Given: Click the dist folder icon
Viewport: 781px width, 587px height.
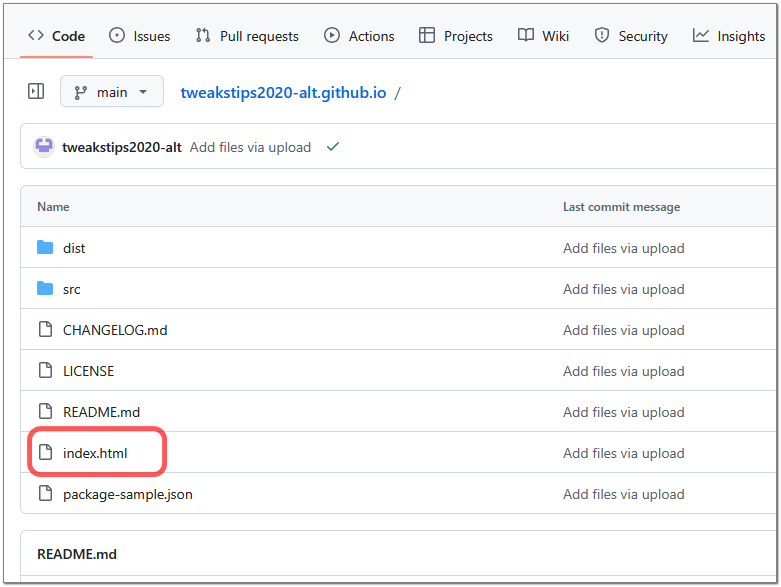Looking at the screenshot, I should tap(45, 247).
